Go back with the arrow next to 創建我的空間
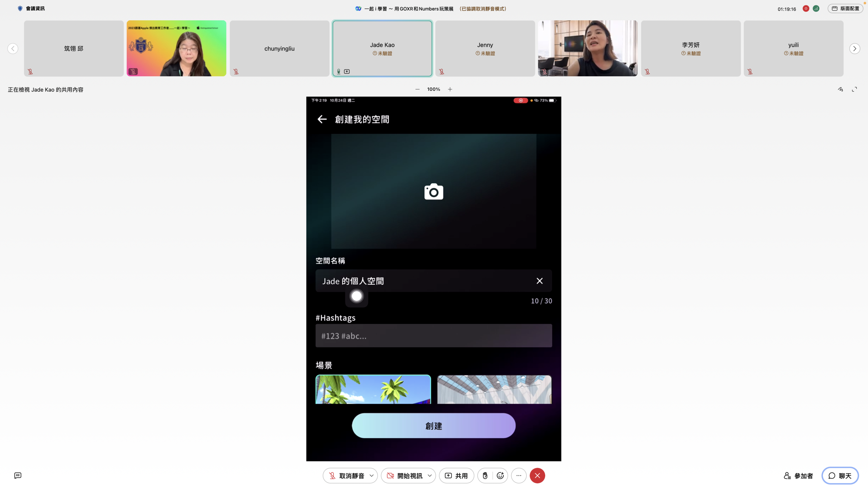 point(322,119)
